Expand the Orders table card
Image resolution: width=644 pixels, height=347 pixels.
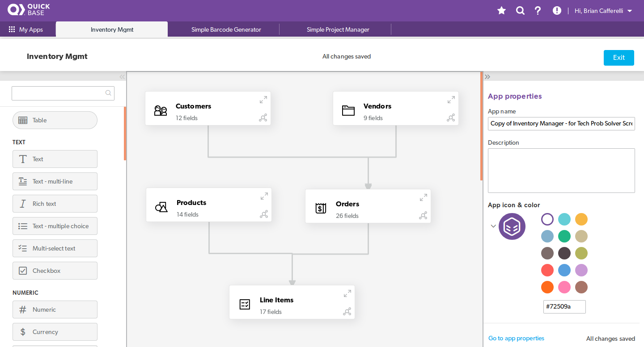point(424,197)
